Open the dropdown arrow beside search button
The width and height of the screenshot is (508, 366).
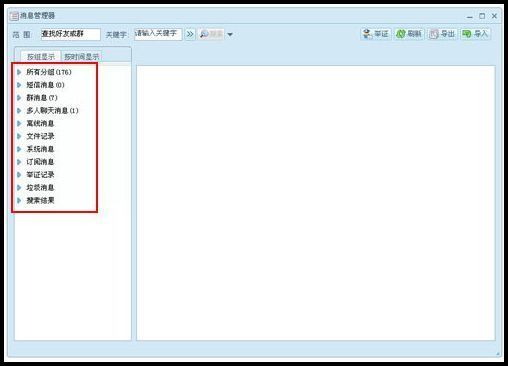[x=230, y=34]
